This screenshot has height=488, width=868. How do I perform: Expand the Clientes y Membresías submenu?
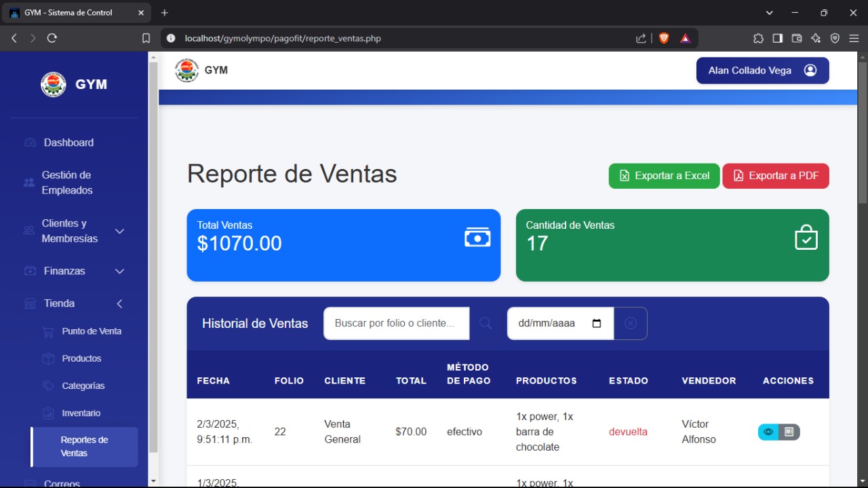119,231
